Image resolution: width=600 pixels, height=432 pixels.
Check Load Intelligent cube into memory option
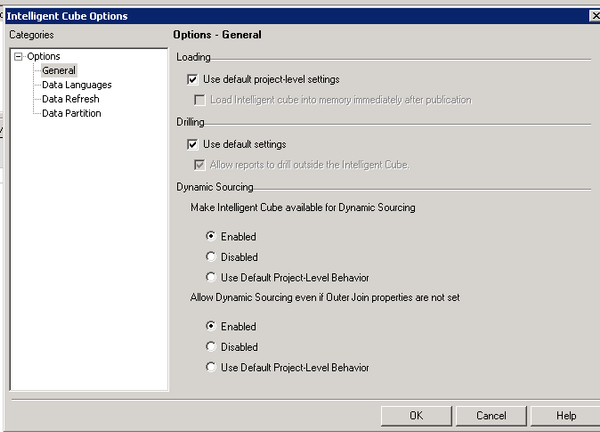[x=201, y=100]
